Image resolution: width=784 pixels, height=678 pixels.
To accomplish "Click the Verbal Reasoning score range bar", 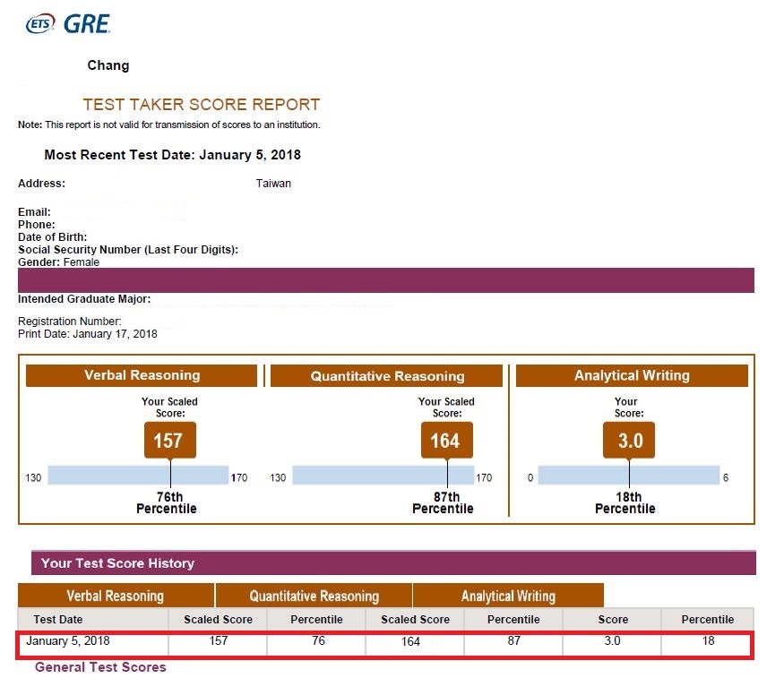I will click(x=139, y=476).
